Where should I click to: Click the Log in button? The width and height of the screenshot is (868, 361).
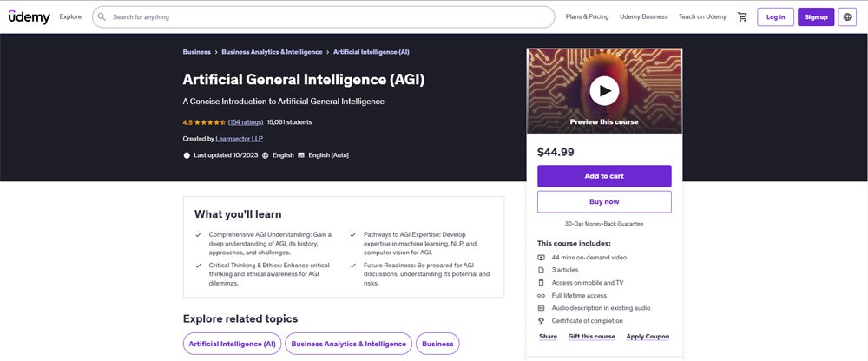coord(775,17)
